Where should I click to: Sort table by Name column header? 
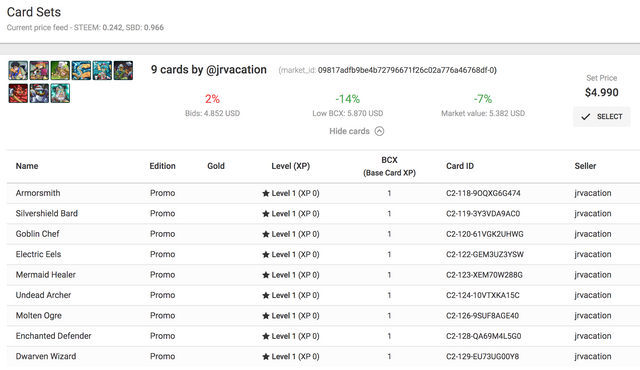pyautogui.click(x=27, y=166)
